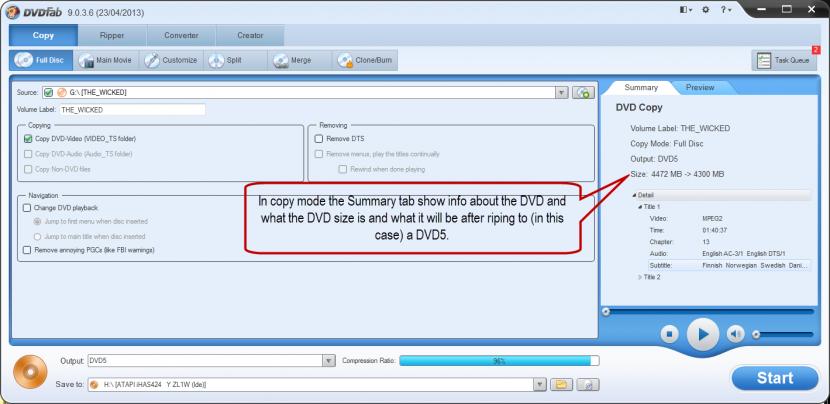Select Full Disc copy mode
This screenshot has width=830, height=404.
pyautogui.click(x=40, y=60)
